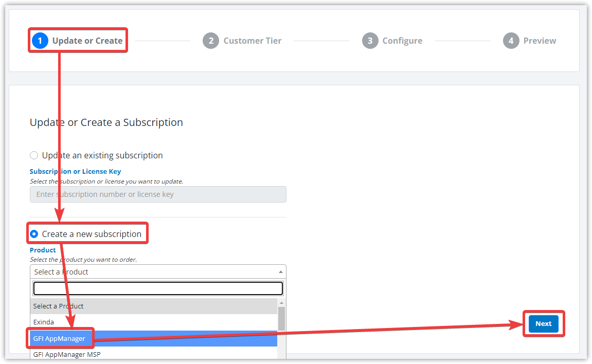Choose Exinda from the product list
Screen dimensions: 592x364
tap(154, 322)
